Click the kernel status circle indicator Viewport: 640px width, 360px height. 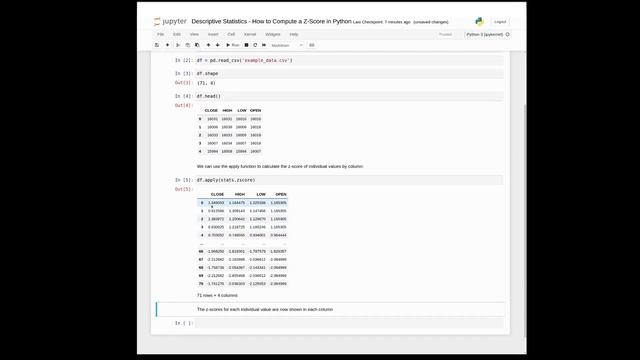[508, 35]
